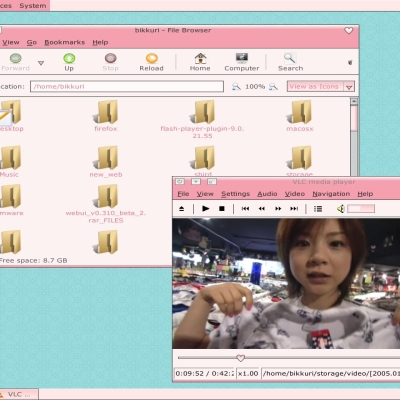Click the VLC stop button
The height and width of the screenshot is (400, 400).
click(x=222, y=209)
